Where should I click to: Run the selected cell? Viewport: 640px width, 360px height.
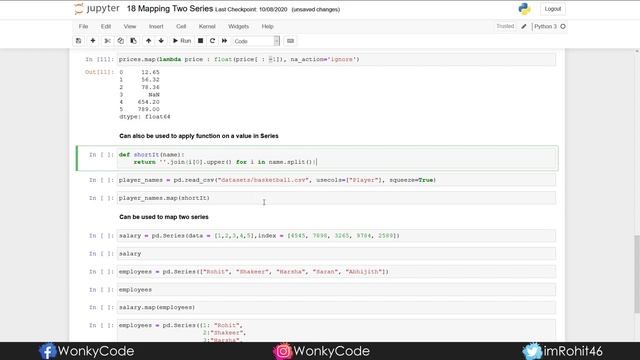coord(182,41)
